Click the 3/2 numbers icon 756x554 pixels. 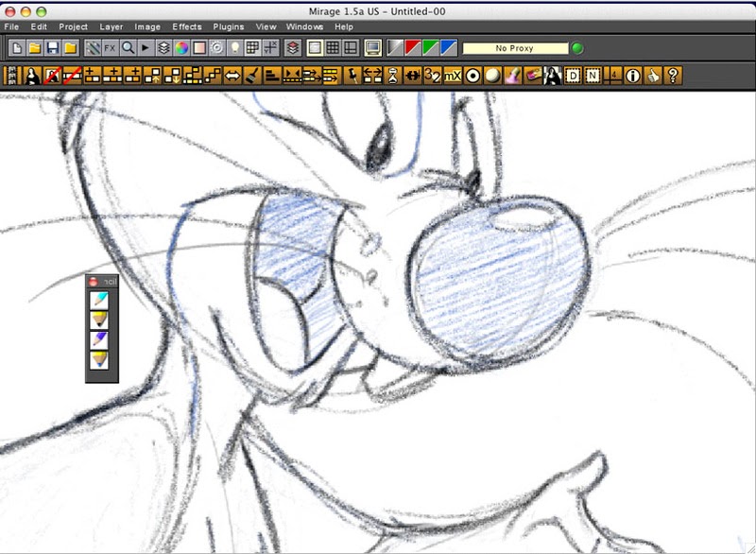(433, 76)
